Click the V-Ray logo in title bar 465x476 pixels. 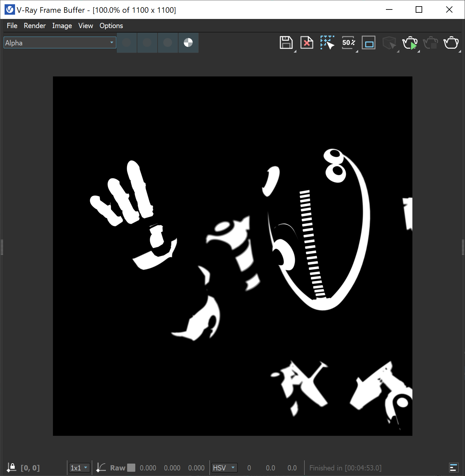(9, 10)
